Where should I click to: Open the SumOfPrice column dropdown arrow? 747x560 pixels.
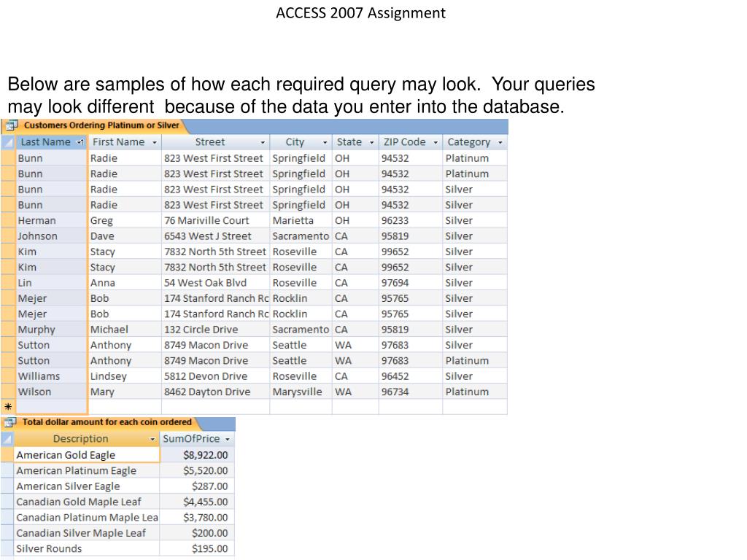tap(228, 439)
